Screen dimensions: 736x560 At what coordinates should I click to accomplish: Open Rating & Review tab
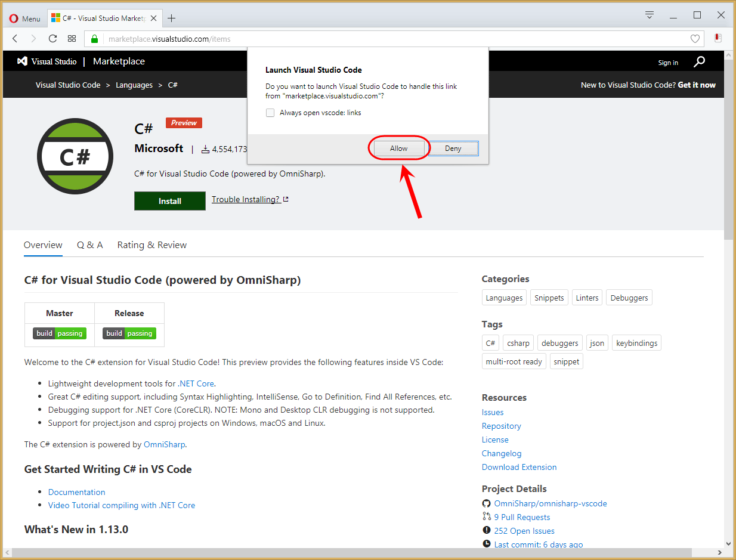coord(152,245)
